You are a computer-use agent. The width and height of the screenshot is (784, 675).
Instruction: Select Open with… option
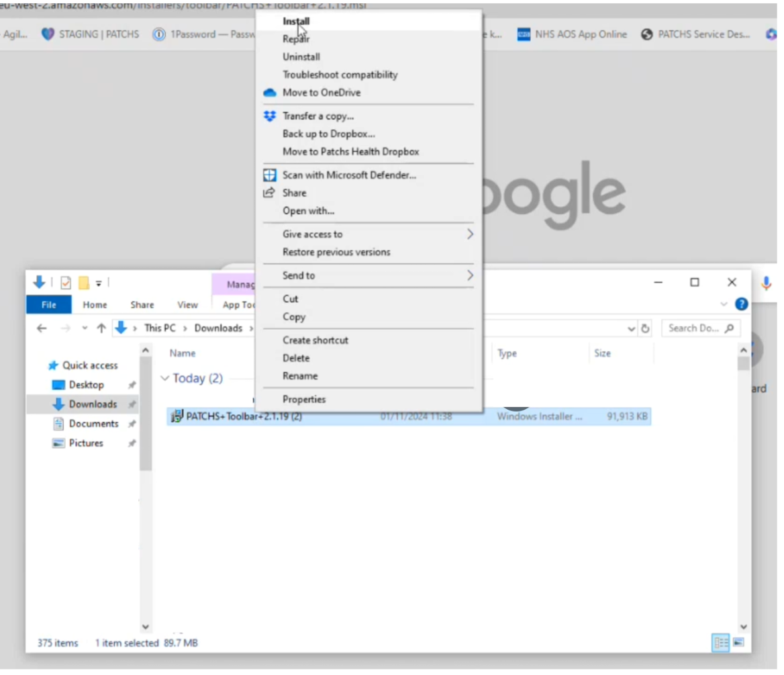[x=308, y=211]
